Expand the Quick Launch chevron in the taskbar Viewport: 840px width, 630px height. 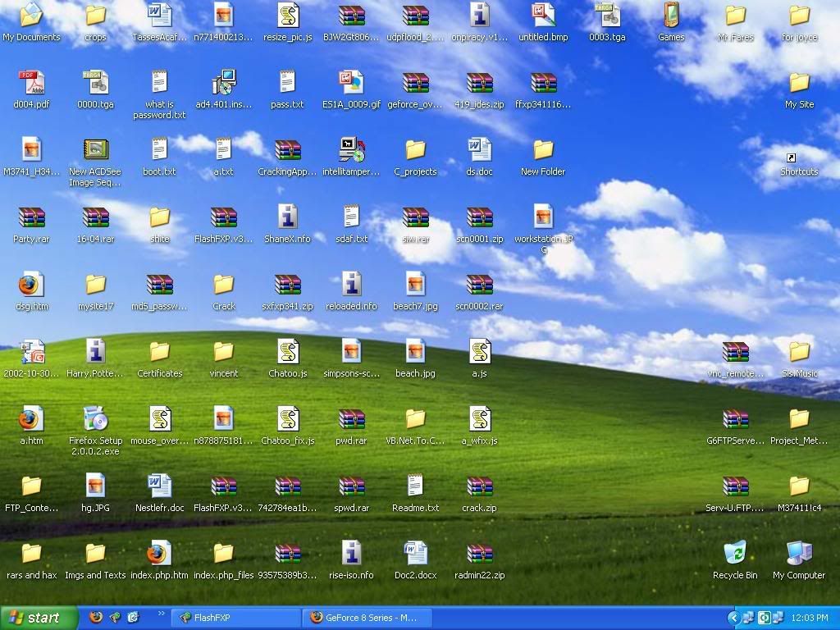point(161,613)
